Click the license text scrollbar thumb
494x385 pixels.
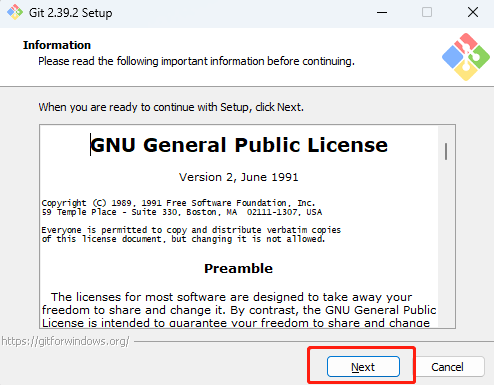[x=446, y=151]
